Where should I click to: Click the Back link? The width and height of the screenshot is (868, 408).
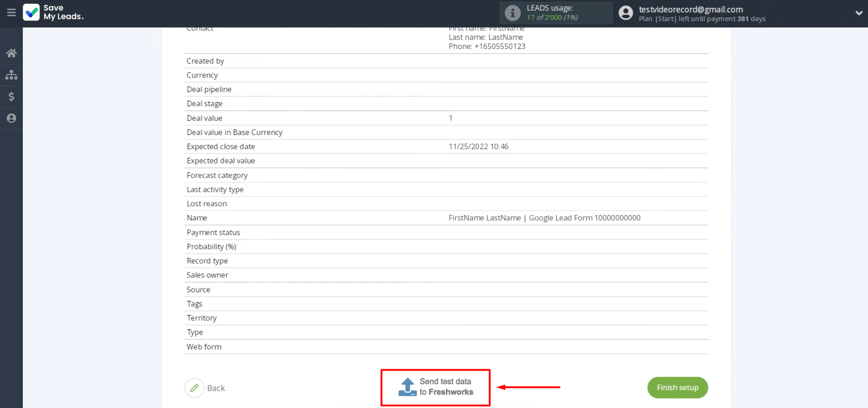[216, 388]
